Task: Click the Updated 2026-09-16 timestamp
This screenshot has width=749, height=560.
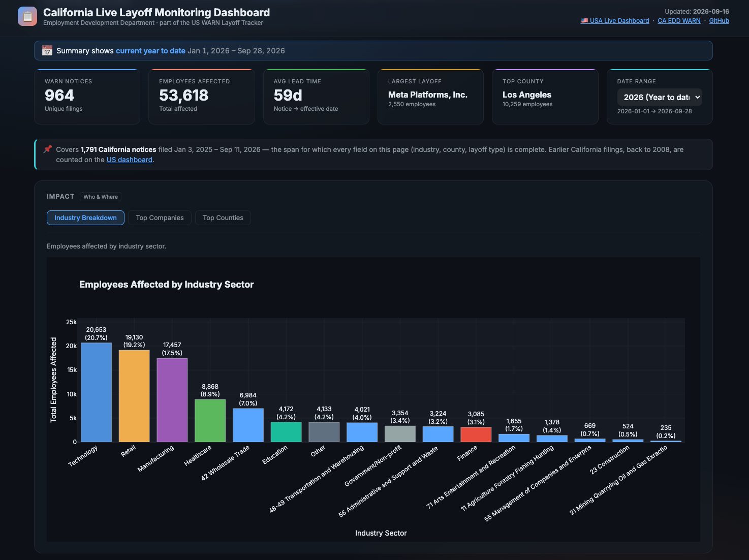Action: click(x=697, y=11)
